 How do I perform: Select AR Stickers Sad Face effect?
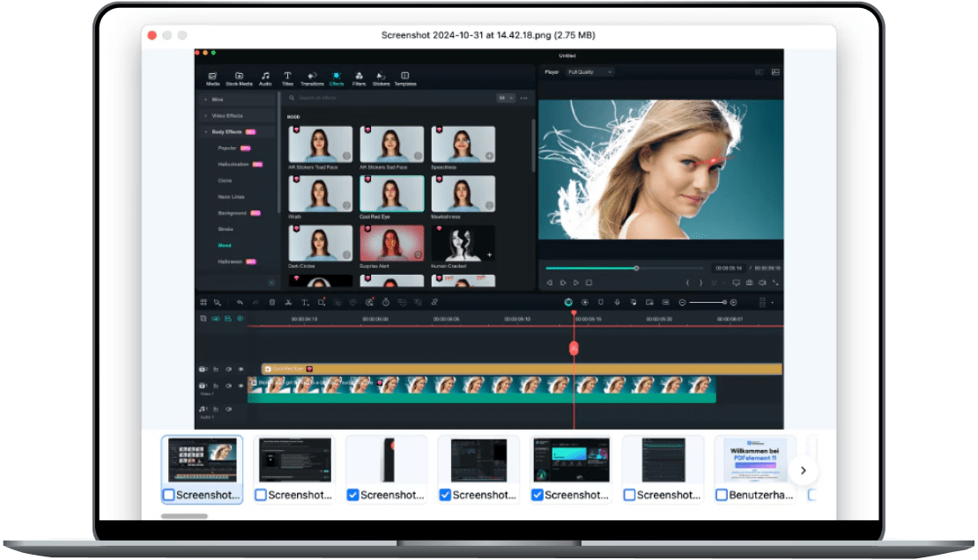392,144
